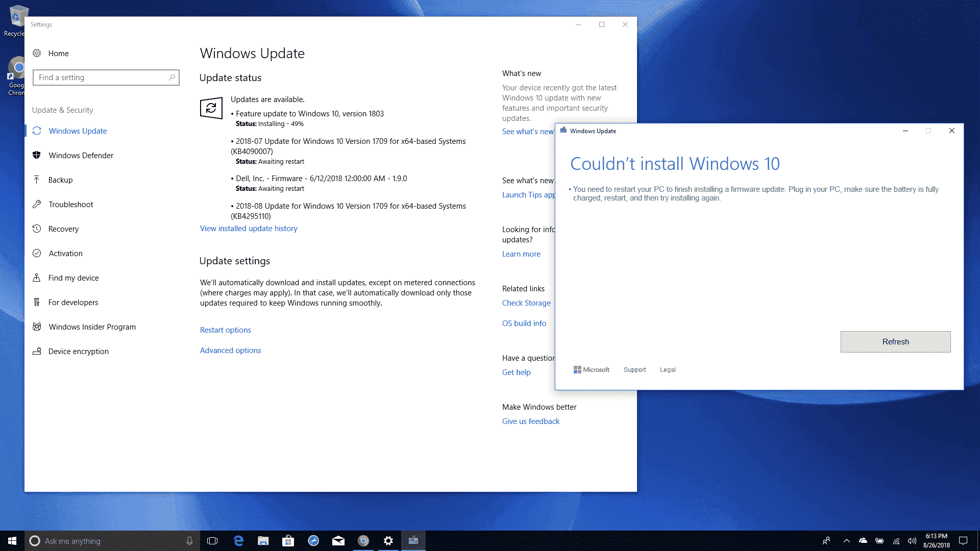Click Feature update version 1803 entry
980x551 pixels.
pos(309,113)
